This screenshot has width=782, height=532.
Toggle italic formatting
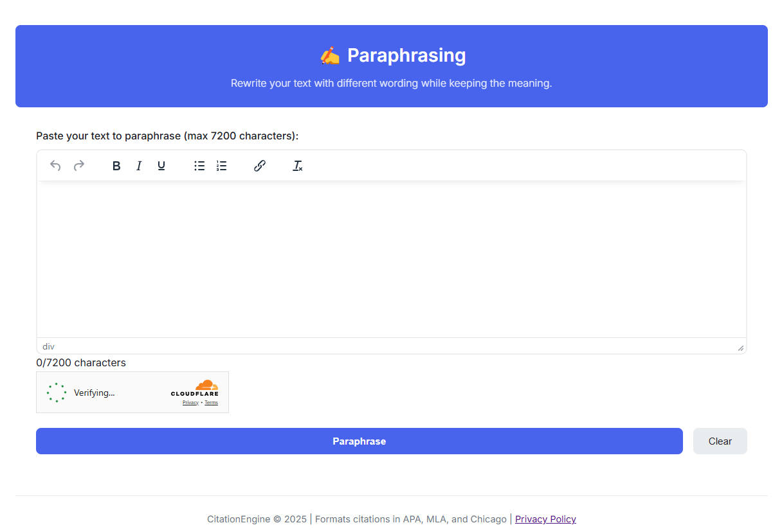[x=138, y=166]
